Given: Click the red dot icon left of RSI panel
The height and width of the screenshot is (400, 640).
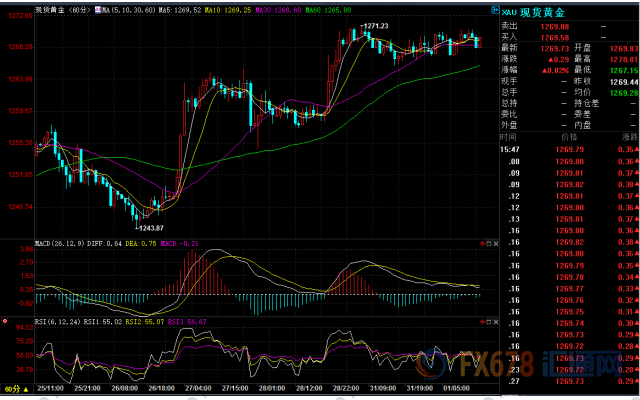Looking at the screenshot, I should pos(6,323).
